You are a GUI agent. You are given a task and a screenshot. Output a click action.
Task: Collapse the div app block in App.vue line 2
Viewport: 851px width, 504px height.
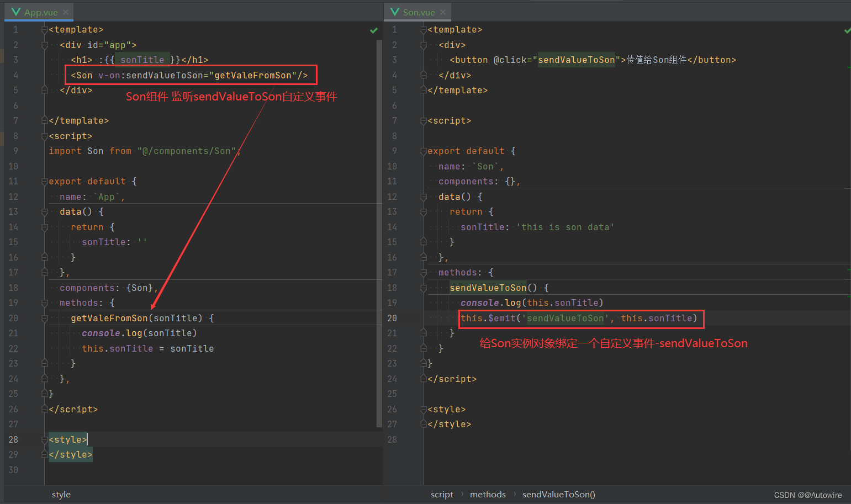[x=45, y=45]
